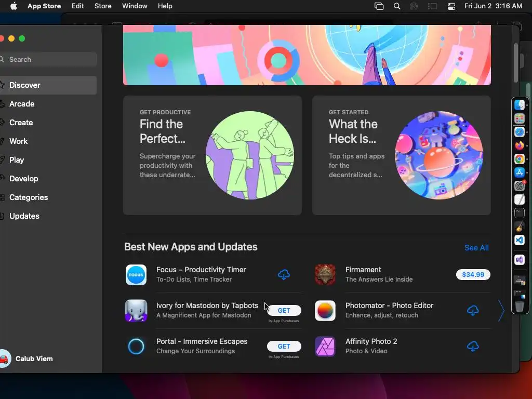This screenshot has height=399, width=532.
Task: Click the App Store search field
Action: pyautogui.click(x=47, y=59)
